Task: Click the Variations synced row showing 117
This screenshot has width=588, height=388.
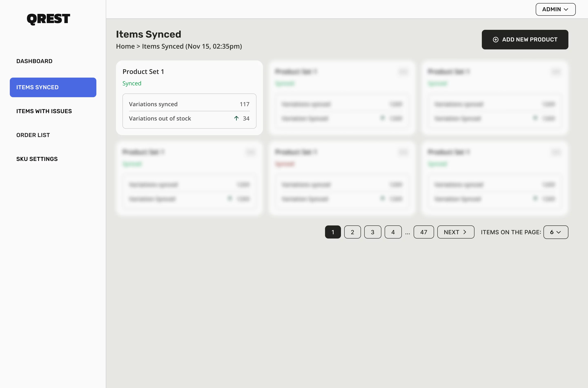Action: [x=189, y=104]
